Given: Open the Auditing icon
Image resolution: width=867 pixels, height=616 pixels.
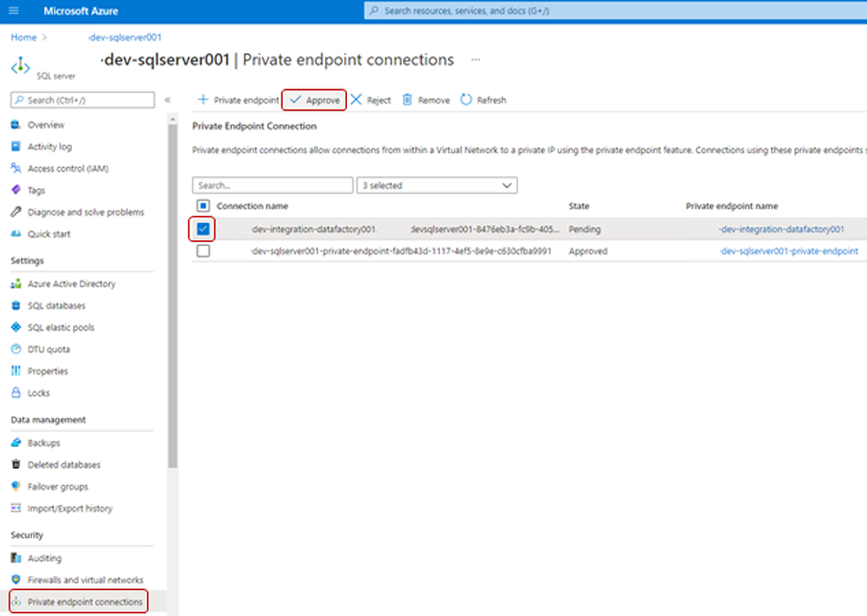Looking at the screenshot, I should pyautogui.click(x=16, y=558).
